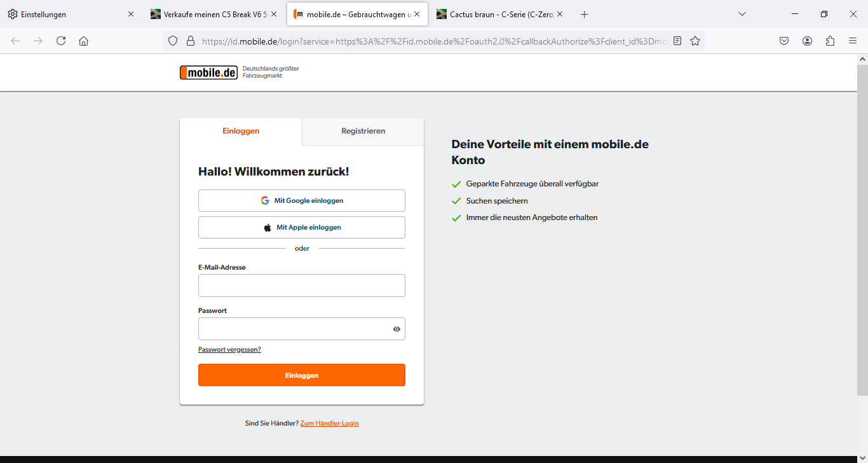Image resolution: width=868 pixels, height=463 pixels.
Task: Restore down the browser window
Action: coord(824,14)
